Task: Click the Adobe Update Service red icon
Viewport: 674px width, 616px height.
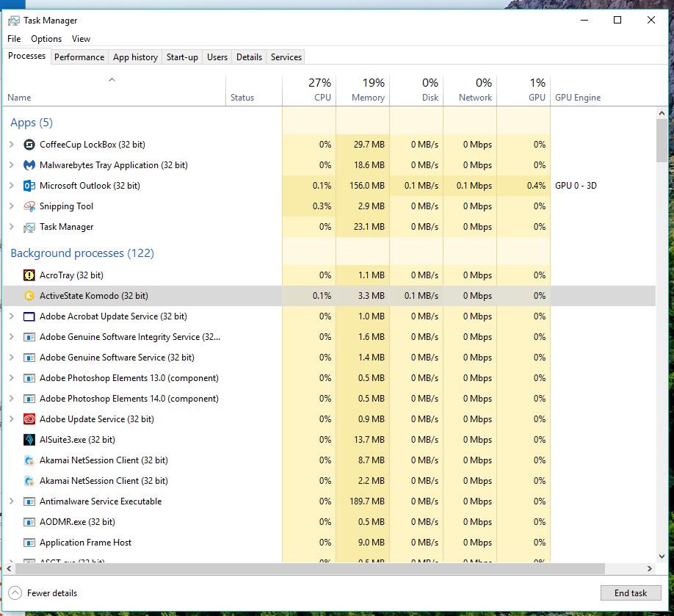Action: coord(29,419)
